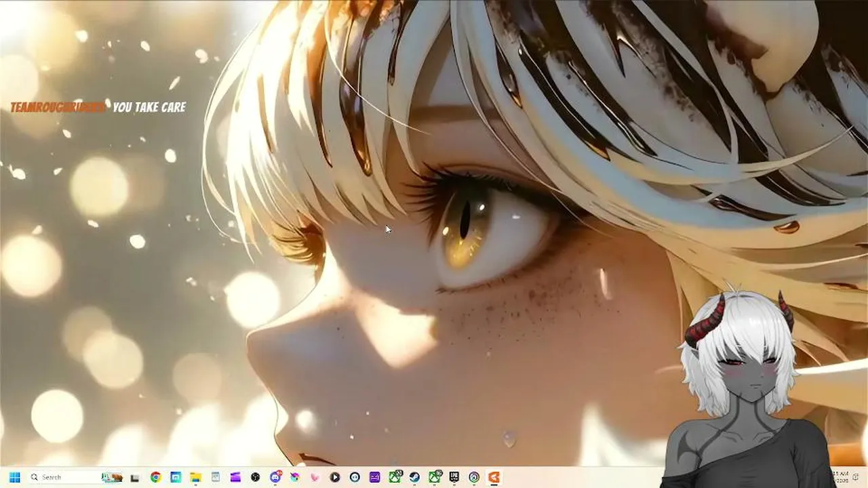The image size is (868, 488).
Task: Open the blue square app beside Chrome
Action: pos(176,477)
